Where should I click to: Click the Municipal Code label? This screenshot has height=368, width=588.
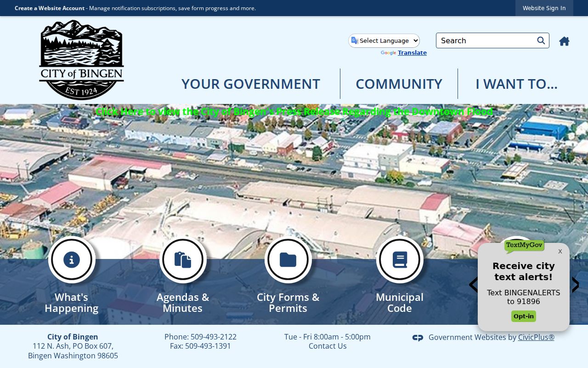(x=400, y=303)
